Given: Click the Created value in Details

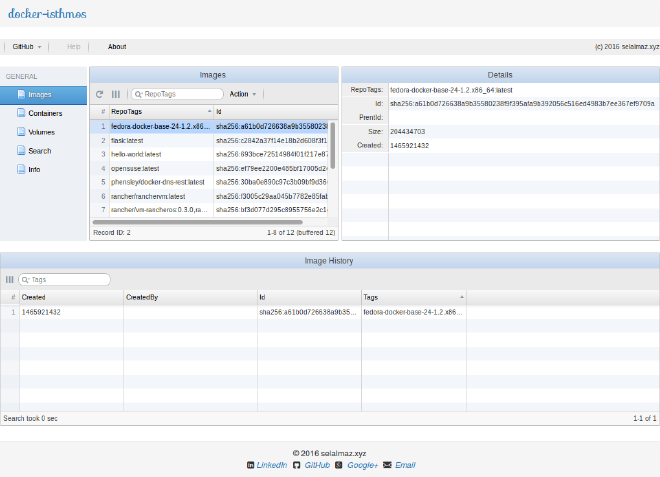Looking at the screenshot, I should click(410, 146).
